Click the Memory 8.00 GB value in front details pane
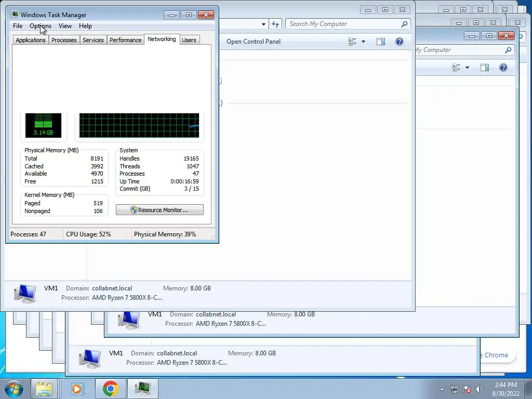This screenshot has height=399, width=532. pyautogui.click(x=201, y=288)
